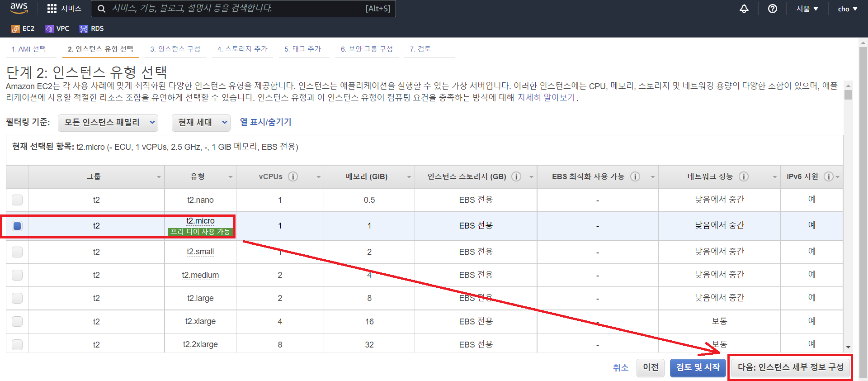Click info icon next to IPv6 지원
Image resolution: width=868 pixels, height=381 pixels.
(x=829, y=176)
